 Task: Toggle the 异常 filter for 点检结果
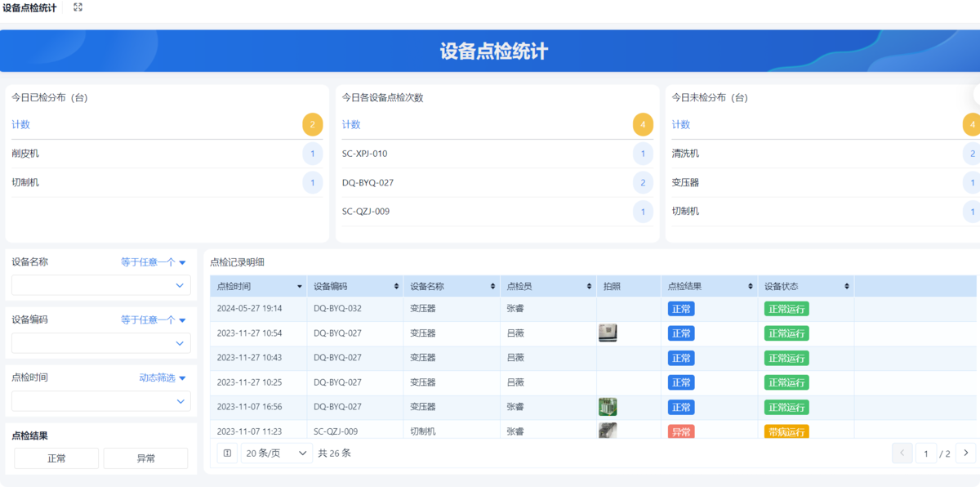tap(145, 458)
